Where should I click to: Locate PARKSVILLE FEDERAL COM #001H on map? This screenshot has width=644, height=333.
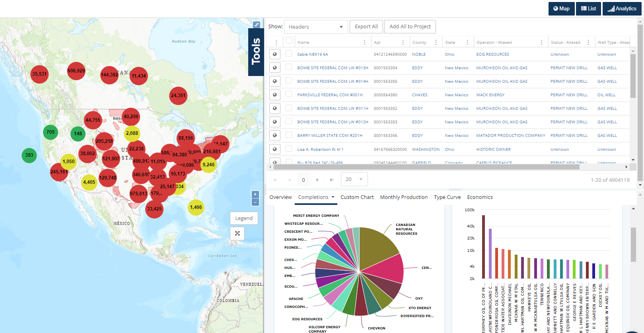pyautogui.click(x=275, y=95)
